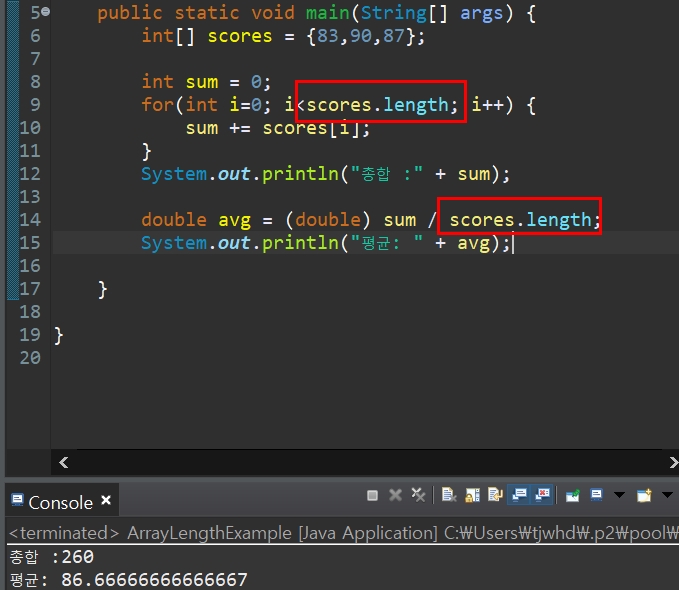Click 'println' on line 12
The image size is (679, 590).
300,174
